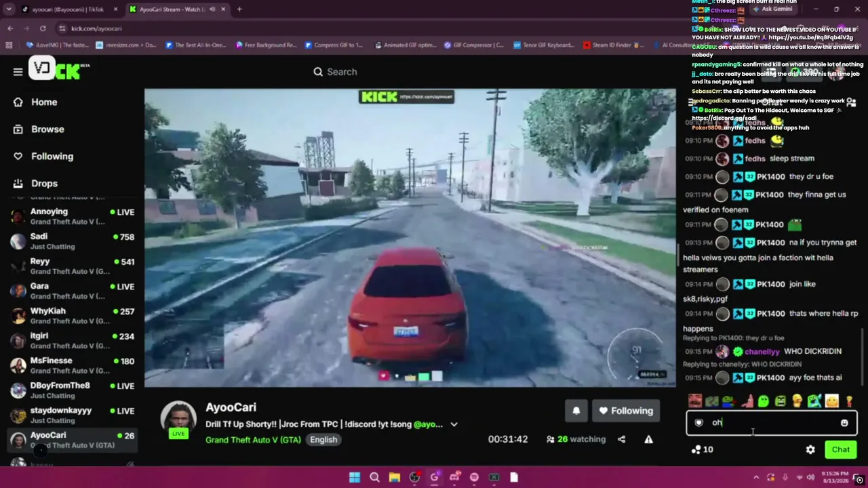
Task: Open the Windows Start menu
Action: coord(355,477)
